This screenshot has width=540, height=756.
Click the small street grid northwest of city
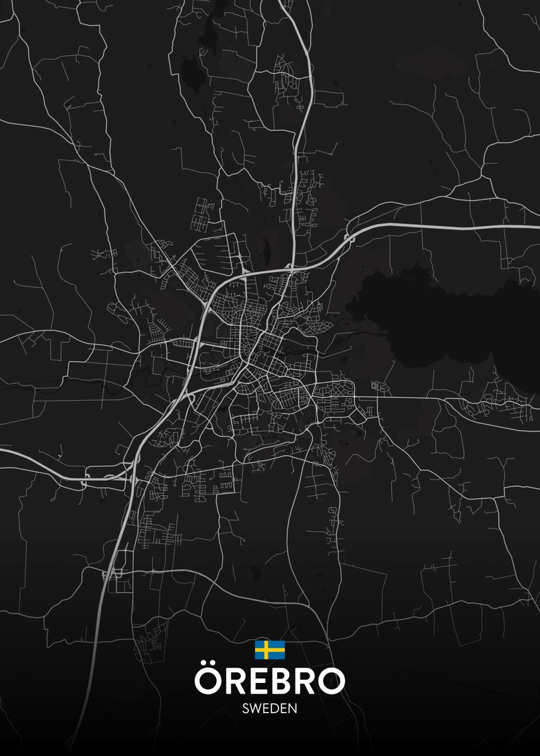[x=204, y=214]
